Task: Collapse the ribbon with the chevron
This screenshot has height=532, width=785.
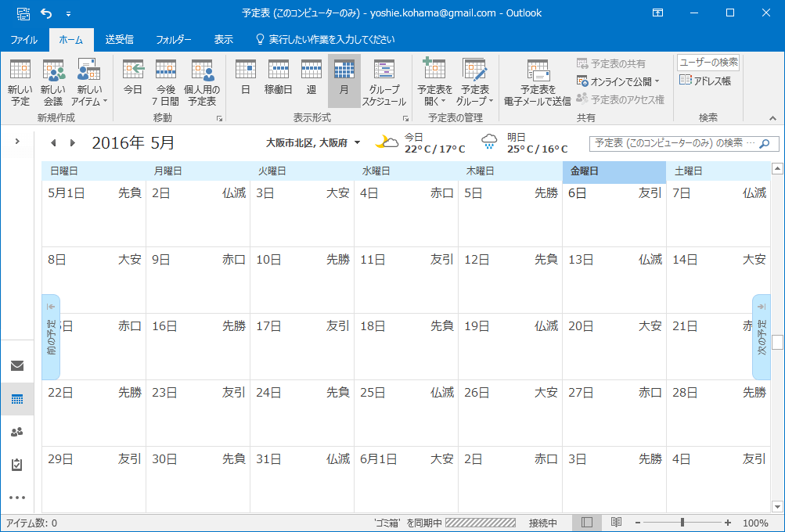Action: [773, 118]
